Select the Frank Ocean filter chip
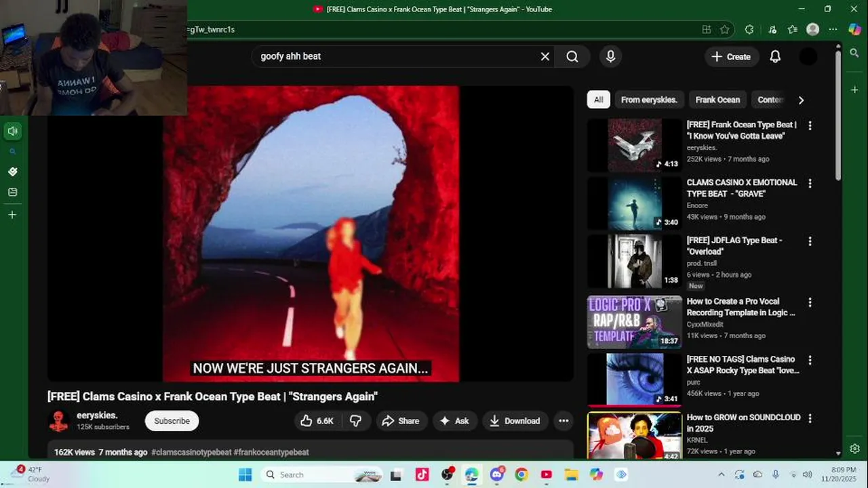 point(717,100)
